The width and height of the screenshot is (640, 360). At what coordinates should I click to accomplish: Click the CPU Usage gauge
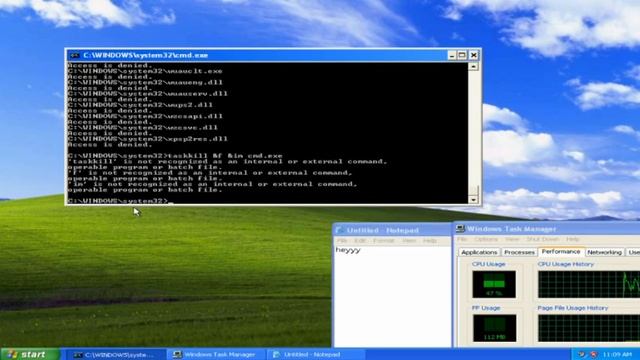(494, 284)
